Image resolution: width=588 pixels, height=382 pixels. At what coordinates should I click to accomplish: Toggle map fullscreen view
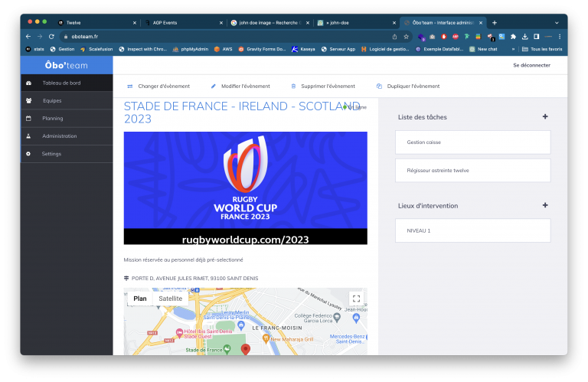pyautogui.click(x=356, y=299)
